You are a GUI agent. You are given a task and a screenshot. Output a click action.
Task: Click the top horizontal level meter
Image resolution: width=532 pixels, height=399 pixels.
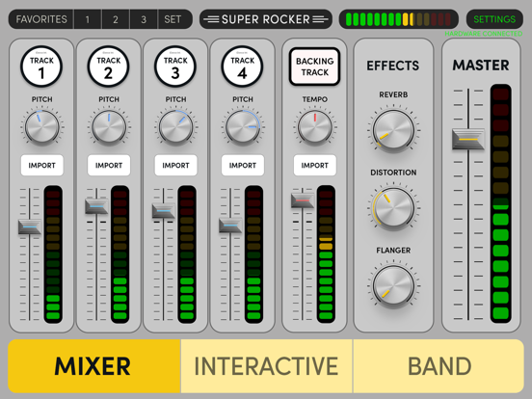pos(399,19)
